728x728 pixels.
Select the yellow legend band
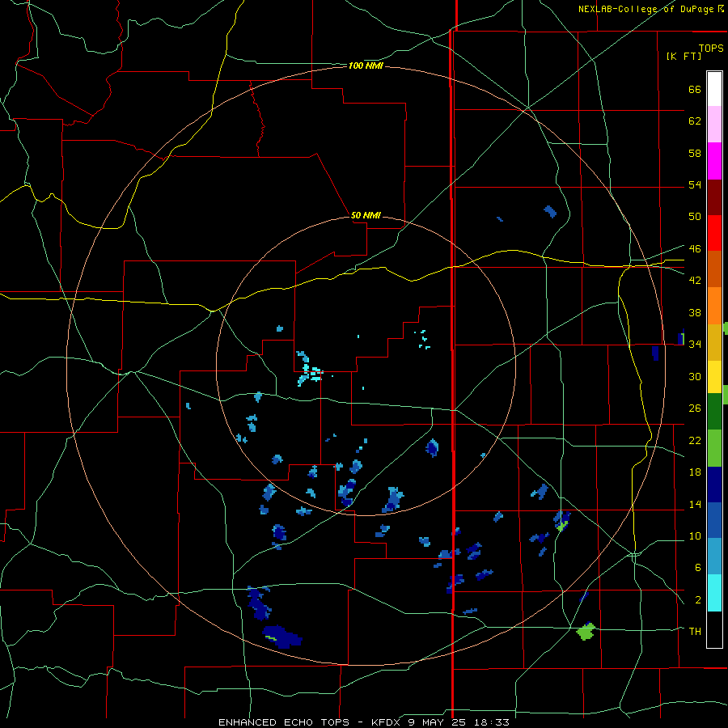coord(714,376)
